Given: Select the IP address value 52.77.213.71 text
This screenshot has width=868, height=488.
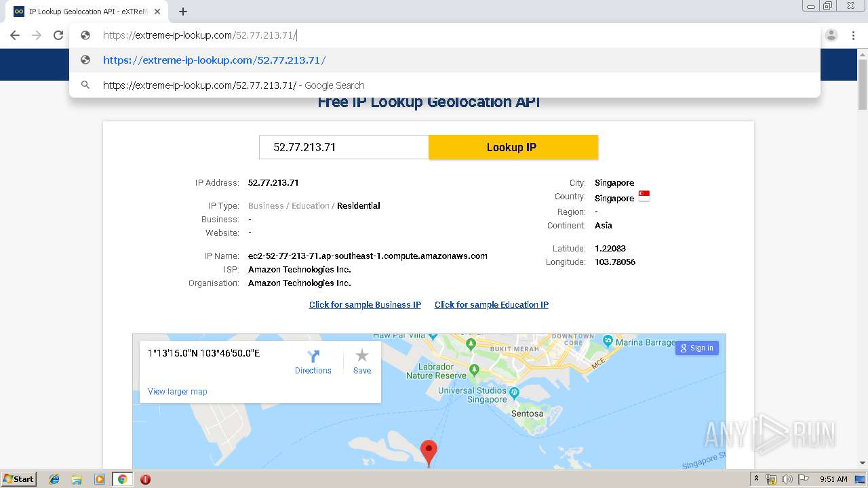Looking at the screenshot, I should point(273,182).
